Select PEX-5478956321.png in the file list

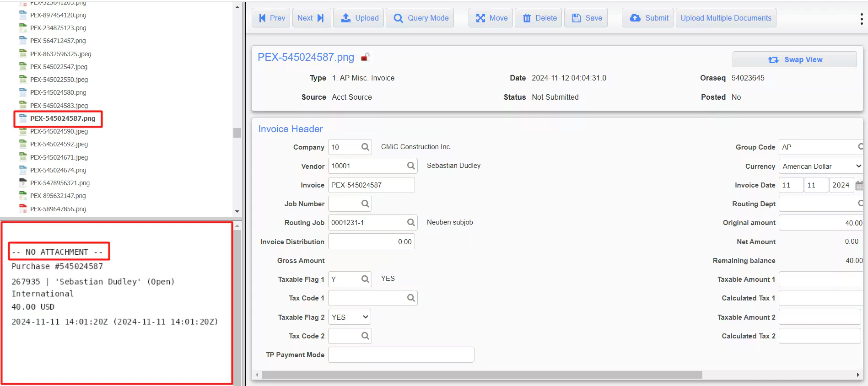pyautogui.click(x=60, y=183)
